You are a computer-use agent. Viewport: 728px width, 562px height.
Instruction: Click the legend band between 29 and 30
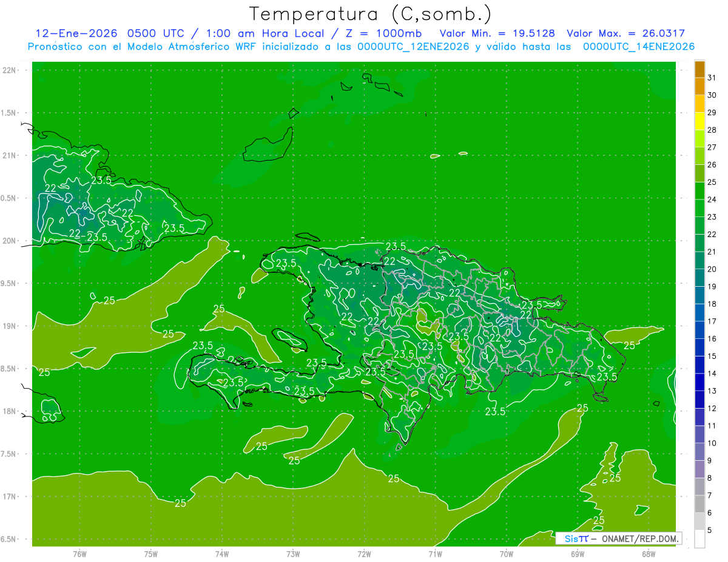[x=699, y=104]
